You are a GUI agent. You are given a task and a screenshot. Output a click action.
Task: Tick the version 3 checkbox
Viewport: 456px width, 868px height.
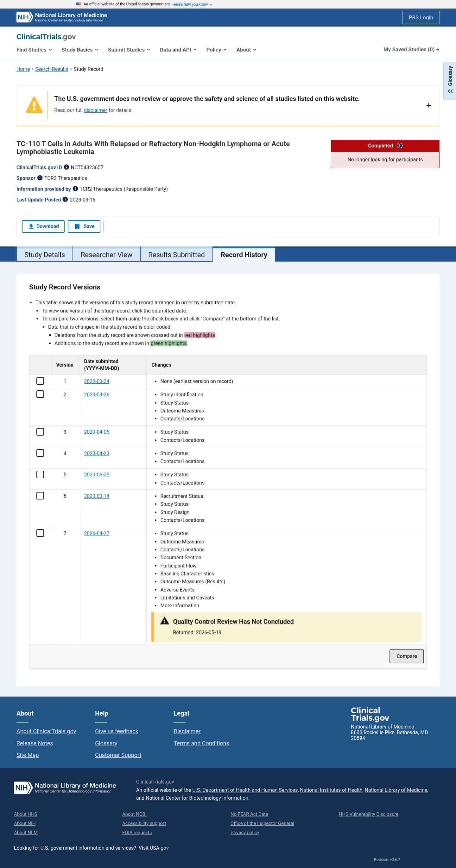[x=40, y=432]
